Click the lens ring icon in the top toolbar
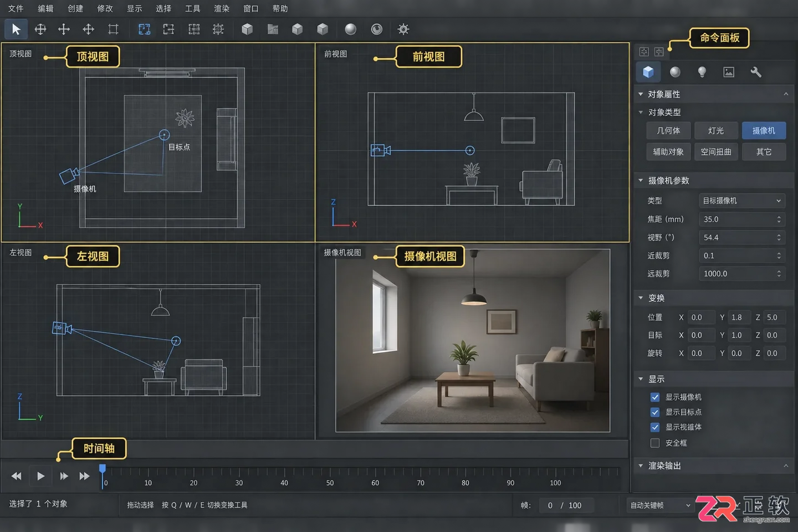This screenshot has width=798, height=532. (377, 29)
